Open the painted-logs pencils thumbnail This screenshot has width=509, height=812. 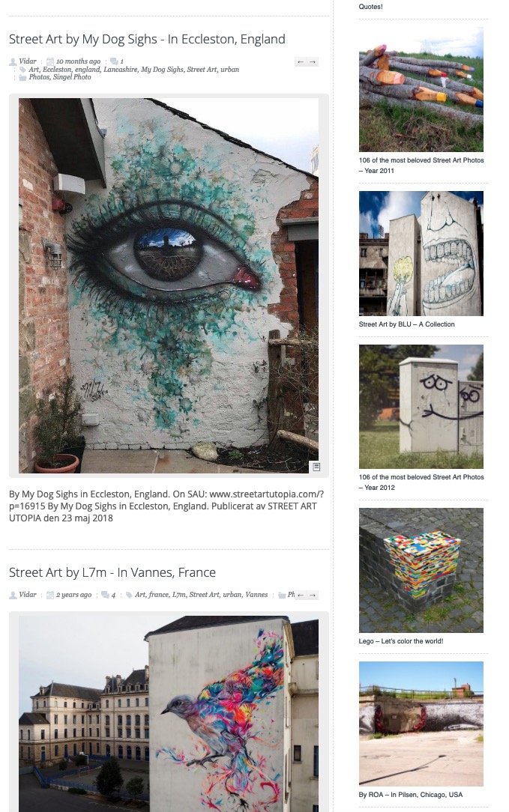[x=421, y=90]
